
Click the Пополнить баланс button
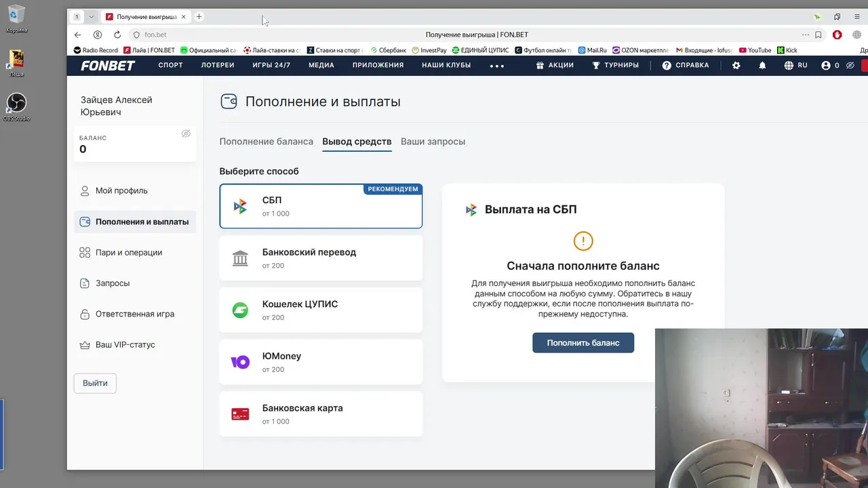[583, 343]
